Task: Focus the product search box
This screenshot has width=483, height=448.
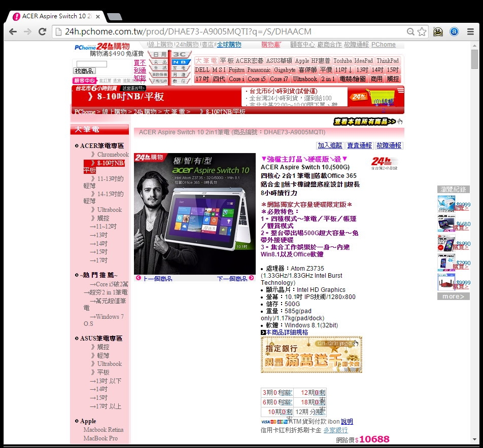Action: [x=92, y=64]
